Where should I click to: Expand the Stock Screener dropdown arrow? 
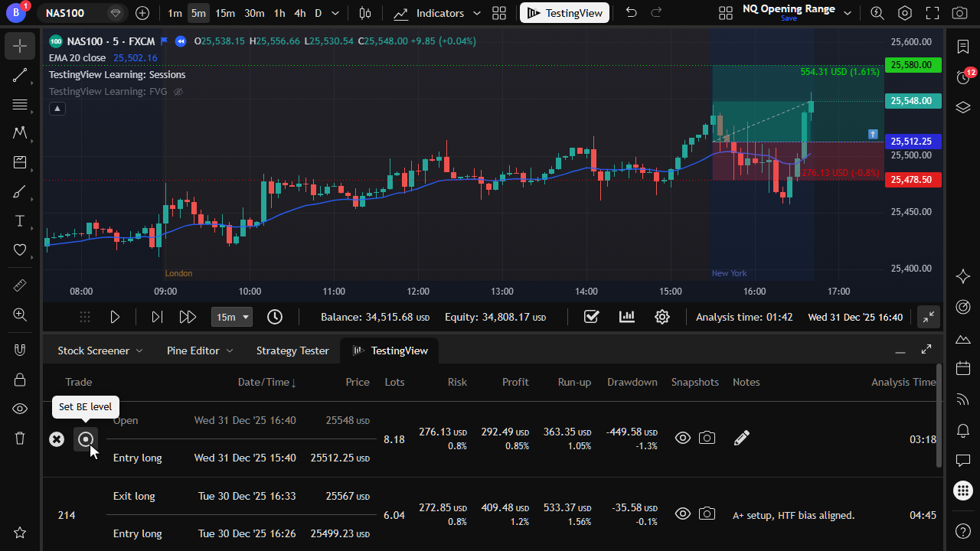[x=139, y=350]
